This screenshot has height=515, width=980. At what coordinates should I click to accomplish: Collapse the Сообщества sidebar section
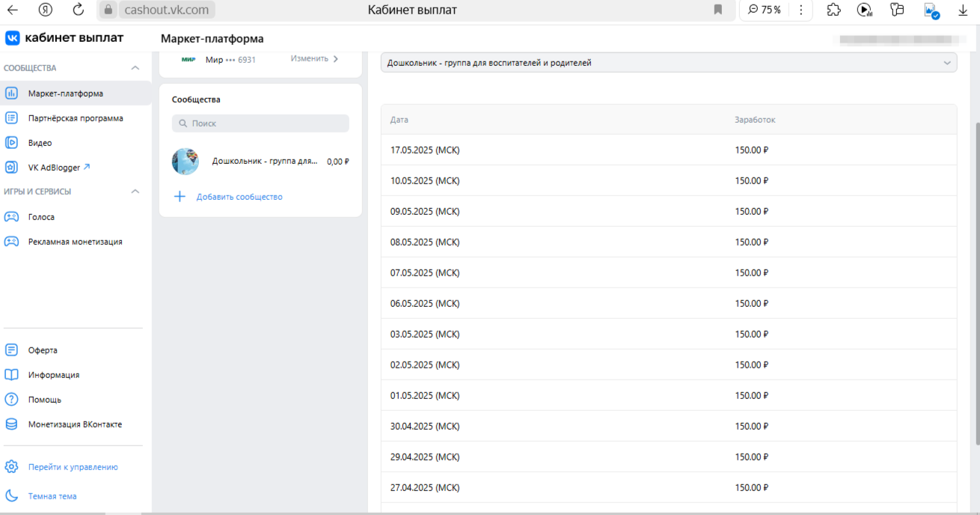135,68
